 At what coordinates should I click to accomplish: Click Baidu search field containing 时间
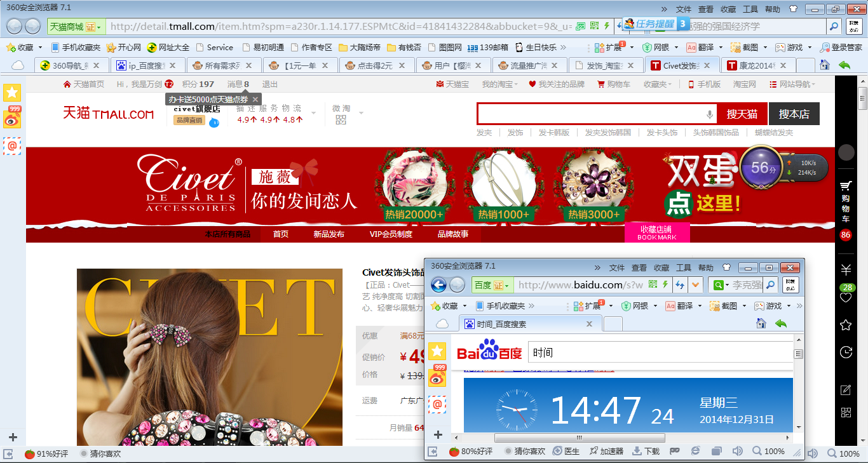point(661,352)
